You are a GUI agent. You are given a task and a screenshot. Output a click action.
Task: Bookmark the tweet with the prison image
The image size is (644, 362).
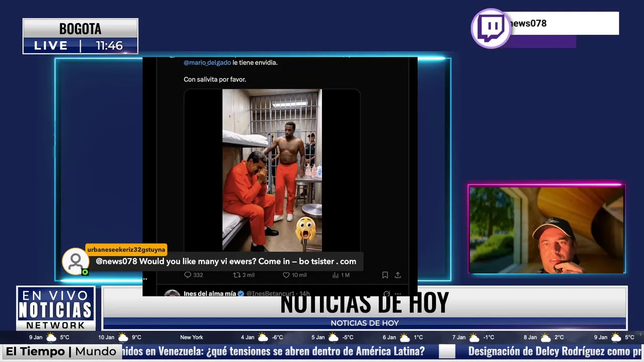(x=385, y=275)
